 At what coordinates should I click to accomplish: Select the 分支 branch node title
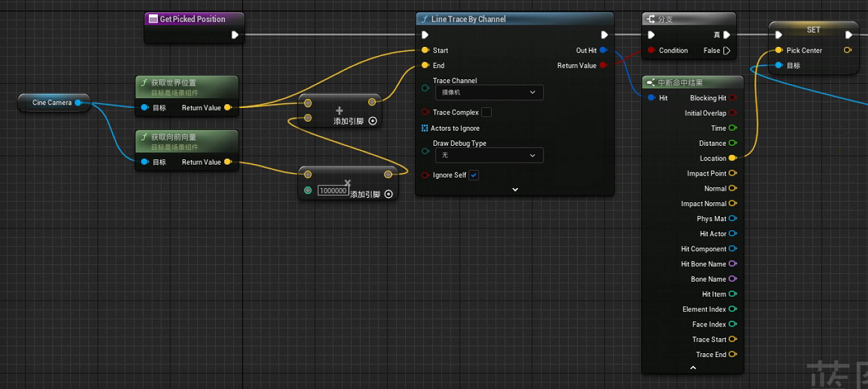click(x=665, y=19)
